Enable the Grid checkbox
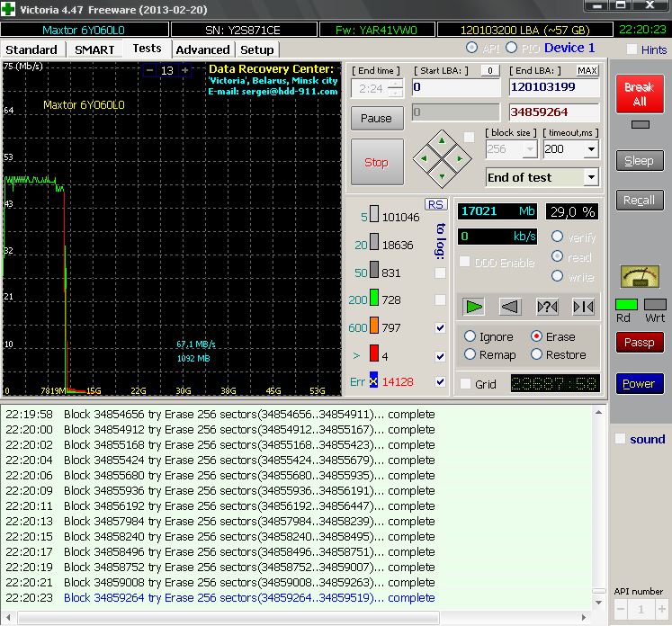The width and height of the screenshot is (672, 626). 465,384
